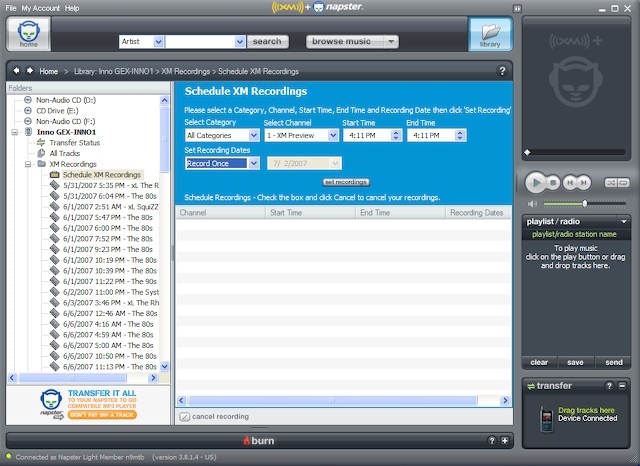Open All Tracks in the folder tree
The image size is (640, 466).
pos(65,153)
